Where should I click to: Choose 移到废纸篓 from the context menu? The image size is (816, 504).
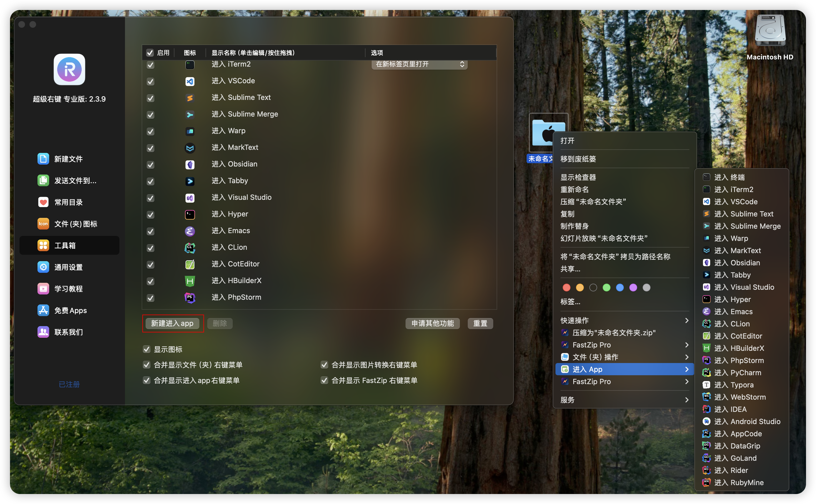[x=578, y=159]
